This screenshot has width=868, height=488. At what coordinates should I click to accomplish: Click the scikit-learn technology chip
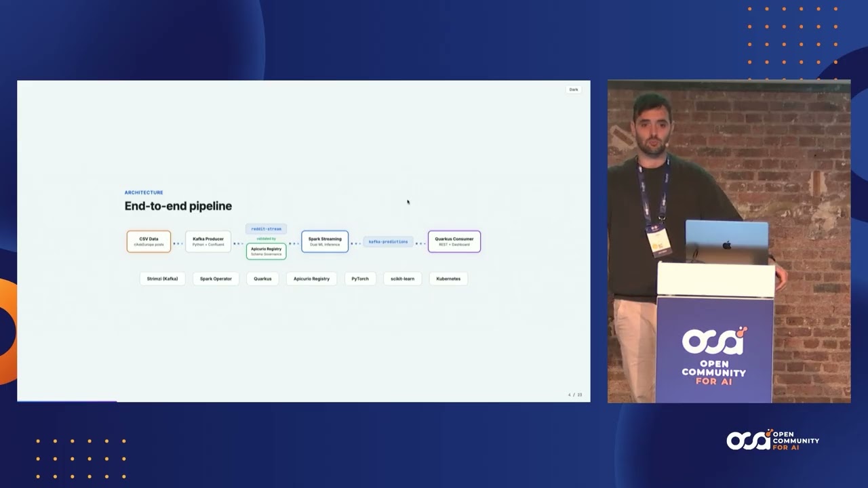402,279
